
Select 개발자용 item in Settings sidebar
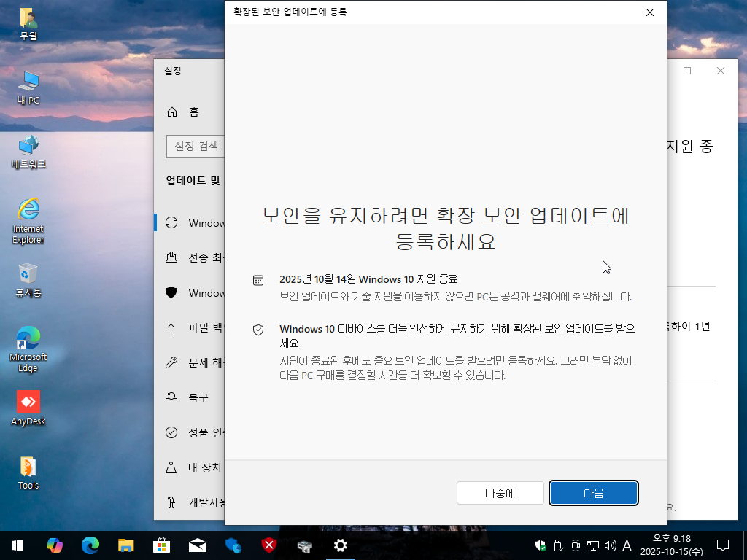(190, 502)
